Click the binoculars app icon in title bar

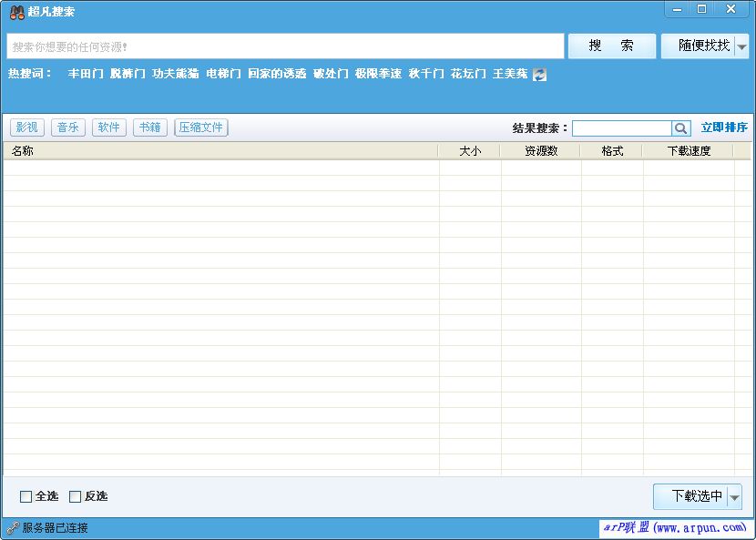tap(16, 12)
